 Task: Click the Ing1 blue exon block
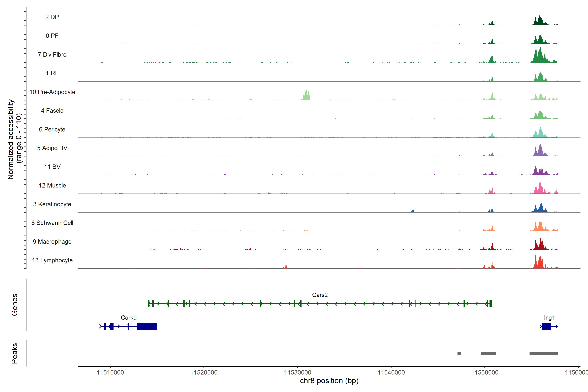546,326
